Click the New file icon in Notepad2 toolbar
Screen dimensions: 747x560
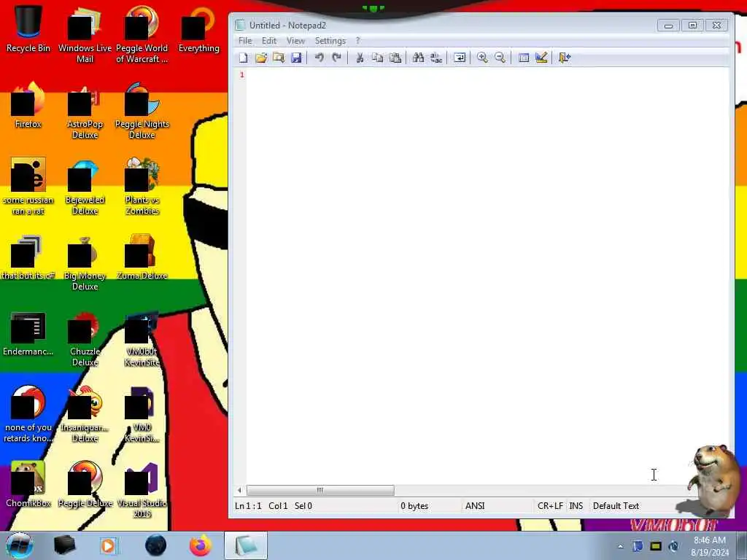click(244, 58)
